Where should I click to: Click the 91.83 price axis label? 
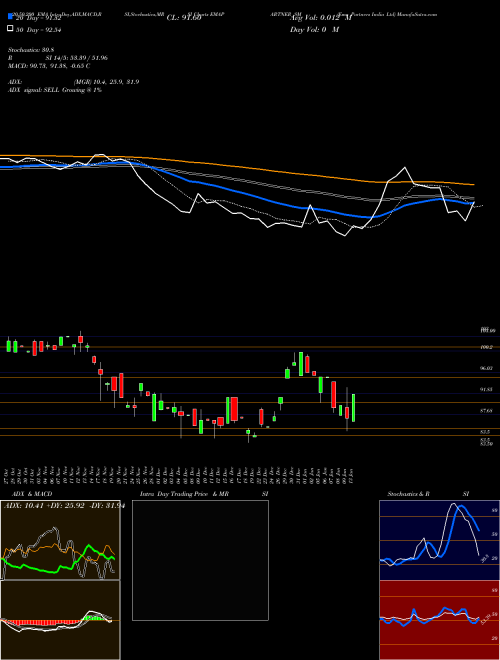pyautogui.click(x=487, y=390)
